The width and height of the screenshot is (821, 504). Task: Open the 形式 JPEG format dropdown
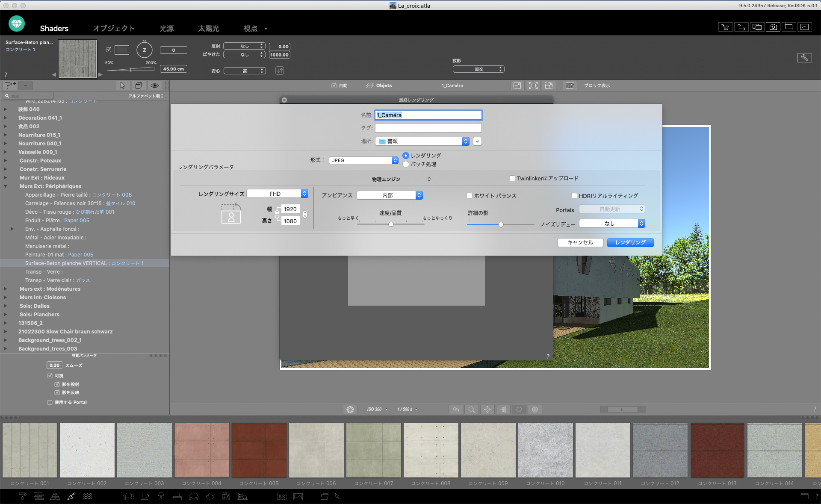click(364, 160)
